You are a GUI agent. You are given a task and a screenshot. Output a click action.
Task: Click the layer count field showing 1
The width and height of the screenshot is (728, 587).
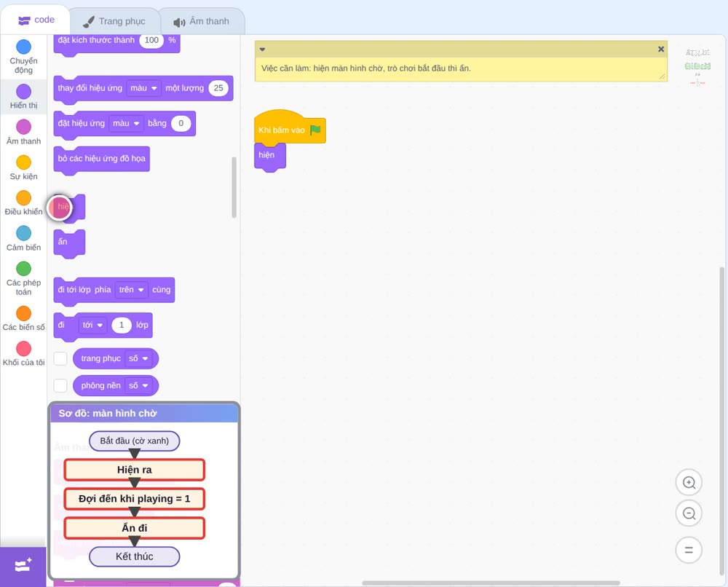(x=122, y=325)
